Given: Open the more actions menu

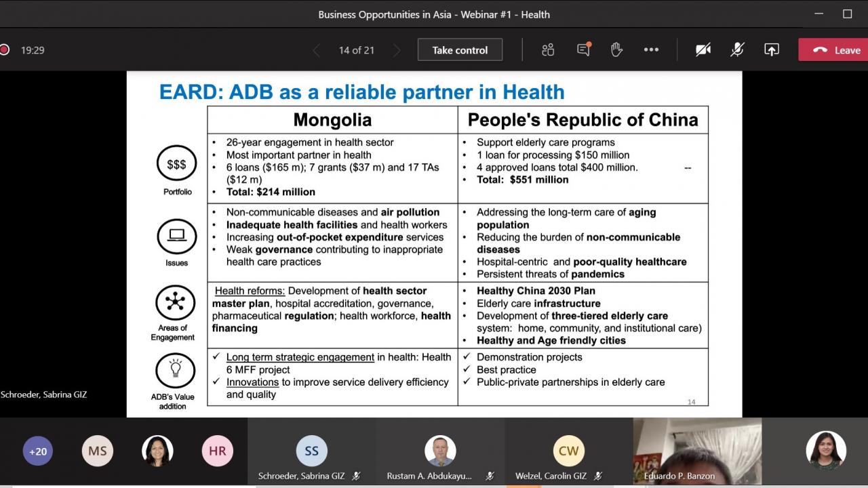Looking at the screenshot, I should (651, 49).
